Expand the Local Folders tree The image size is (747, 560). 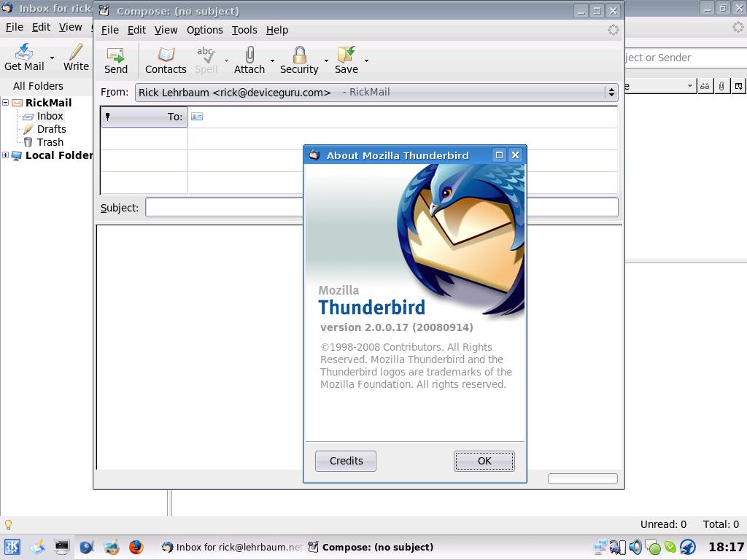pyautogui.click(x=6, y=155)
